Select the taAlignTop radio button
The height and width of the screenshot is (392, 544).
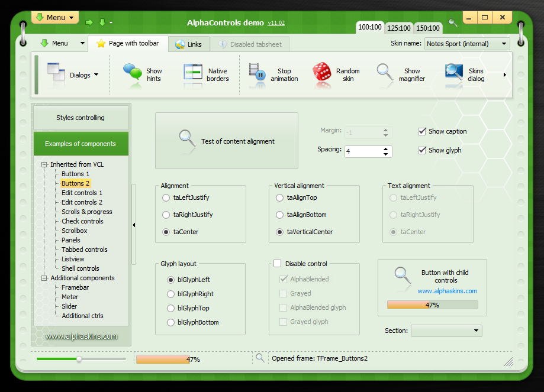(x=279, y=197)
